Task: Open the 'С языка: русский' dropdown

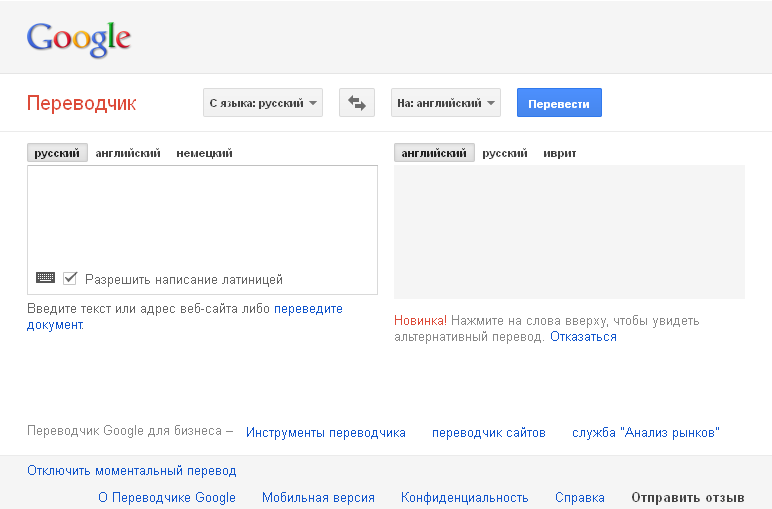Action: click(263, 103)
